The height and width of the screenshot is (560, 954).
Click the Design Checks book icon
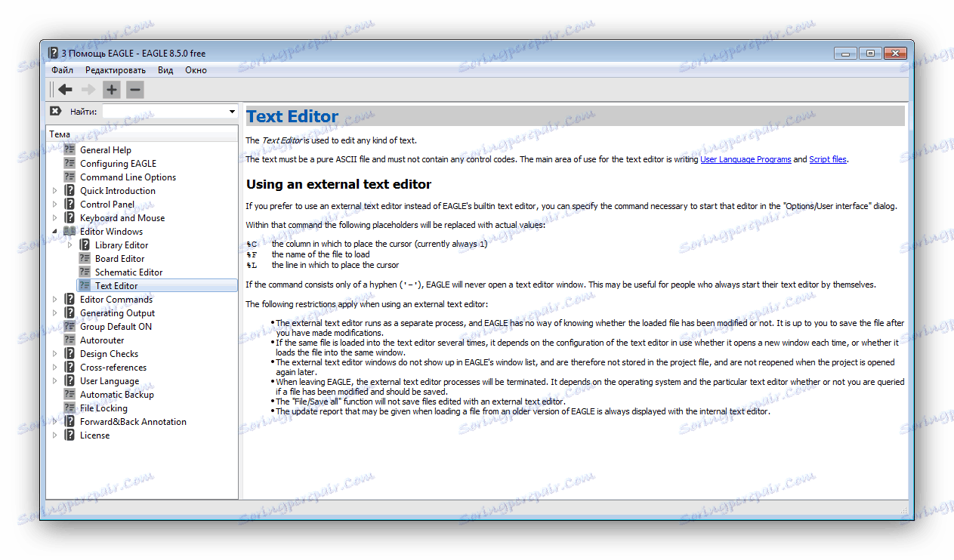coord(69,353)
